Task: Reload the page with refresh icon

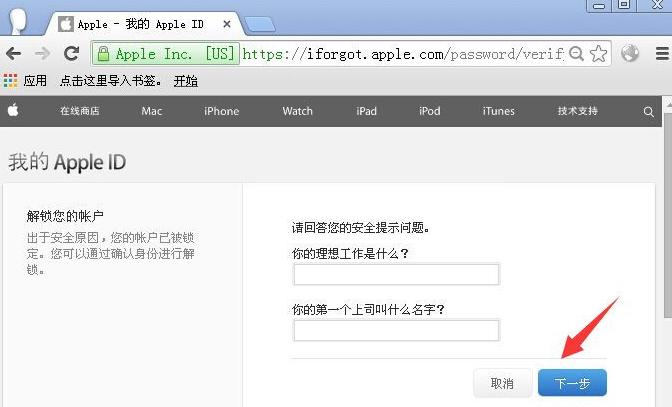Action: pos(71,54)
